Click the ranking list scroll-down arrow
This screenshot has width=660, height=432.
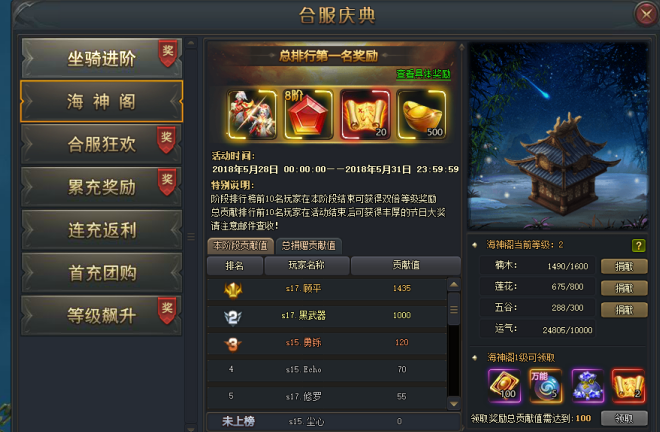(x=454, y=403)
